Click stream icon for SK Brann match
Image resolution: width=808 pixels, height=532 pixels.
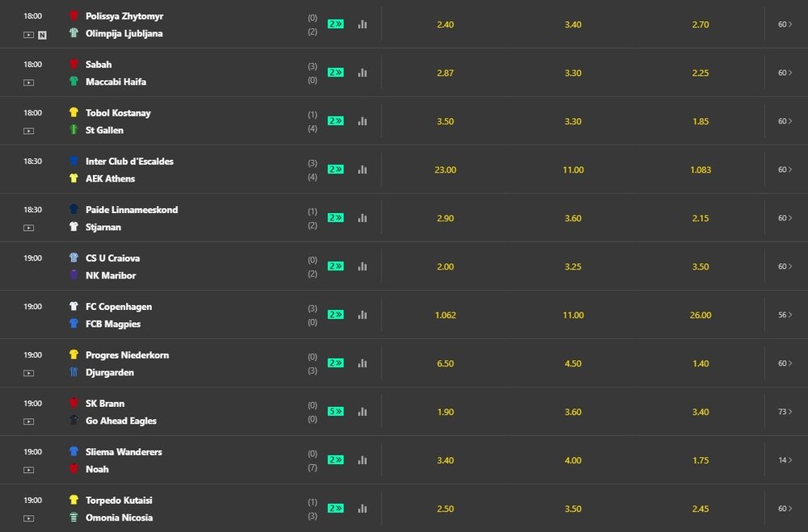point(29,421)
